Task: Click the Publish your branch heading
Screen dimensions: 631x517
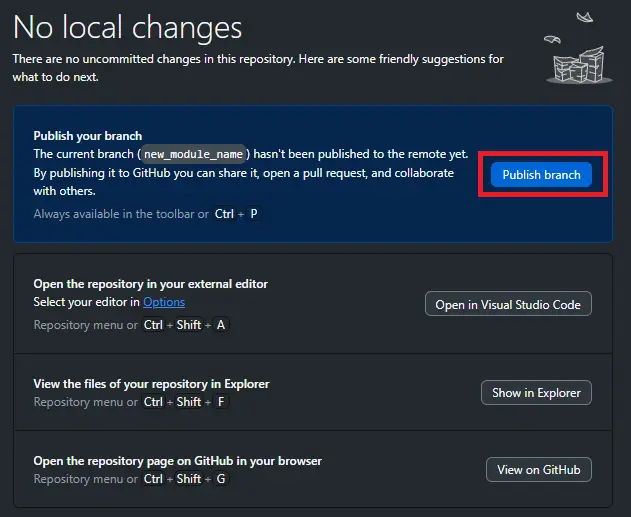Action: coord(88,136)
